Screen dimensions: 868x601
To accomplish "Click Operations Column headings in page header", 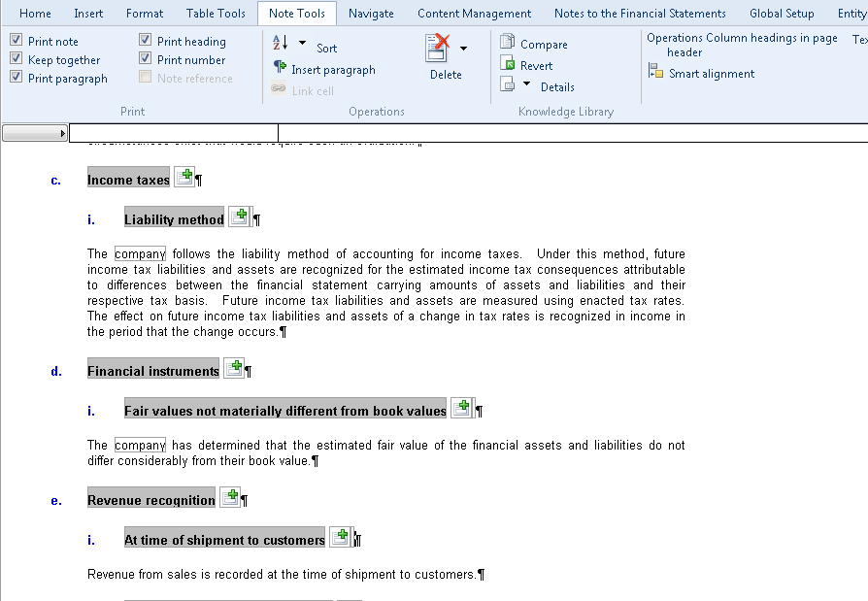I will pyautogui.click(x=742, y=45).
